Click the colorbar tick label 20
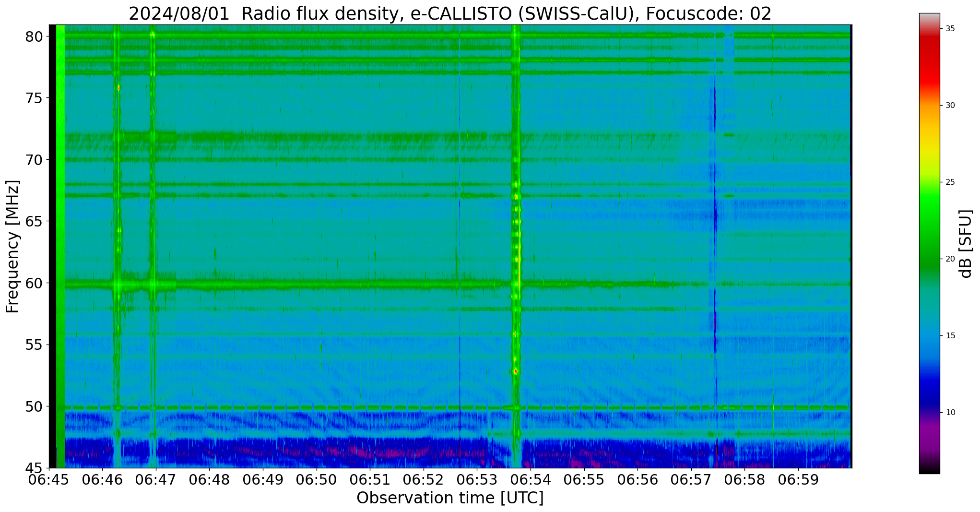The width and height of the screenshot is (980, 512). [950, 259]
